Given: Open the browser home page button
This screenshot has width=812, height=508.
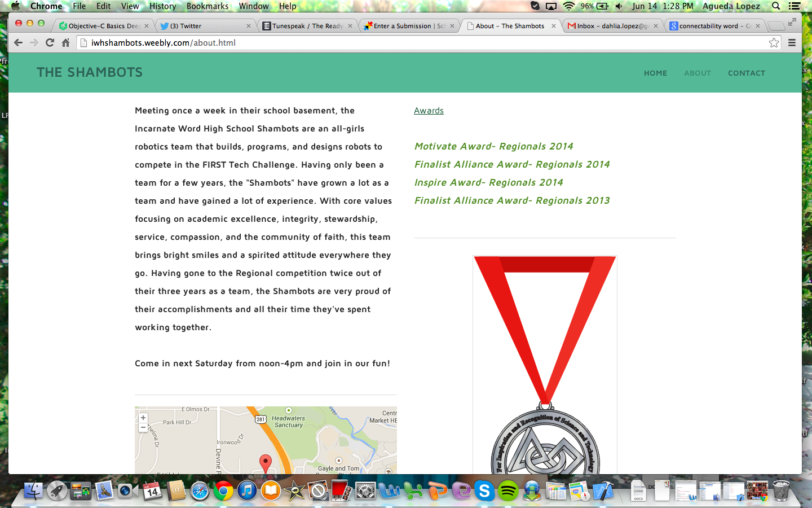Looking at the screenshot, I should click(65, 43).
